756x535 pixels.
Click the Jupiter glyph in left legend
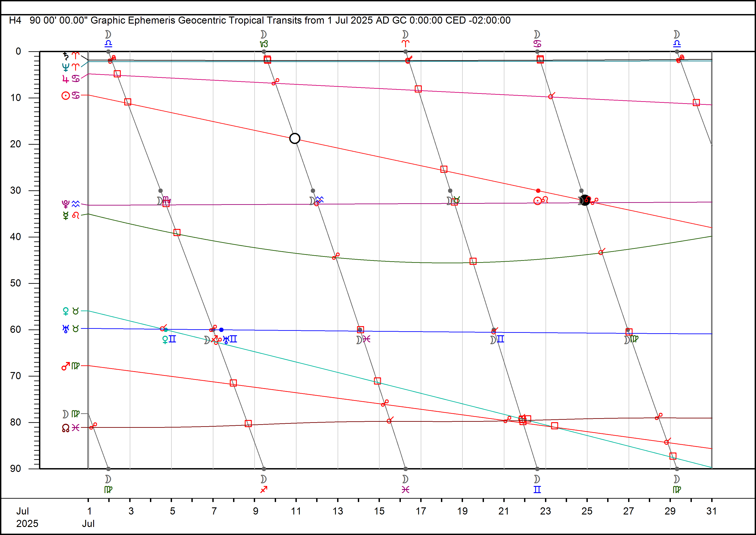click(x=66, y=79)
